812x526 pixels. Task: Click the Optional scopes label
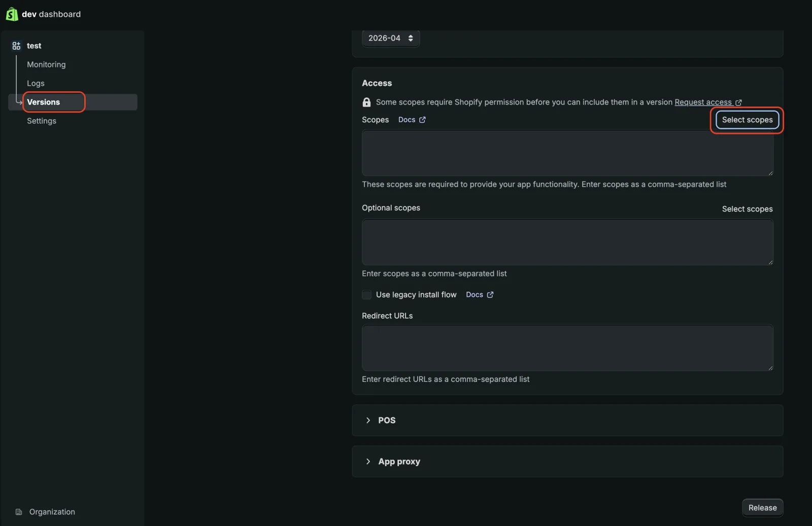point(391,208)
